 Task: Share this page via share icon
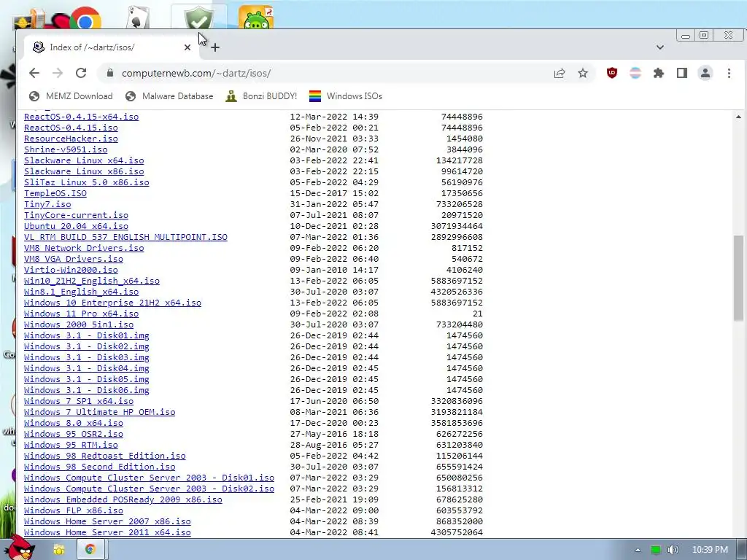click(560, 73)
